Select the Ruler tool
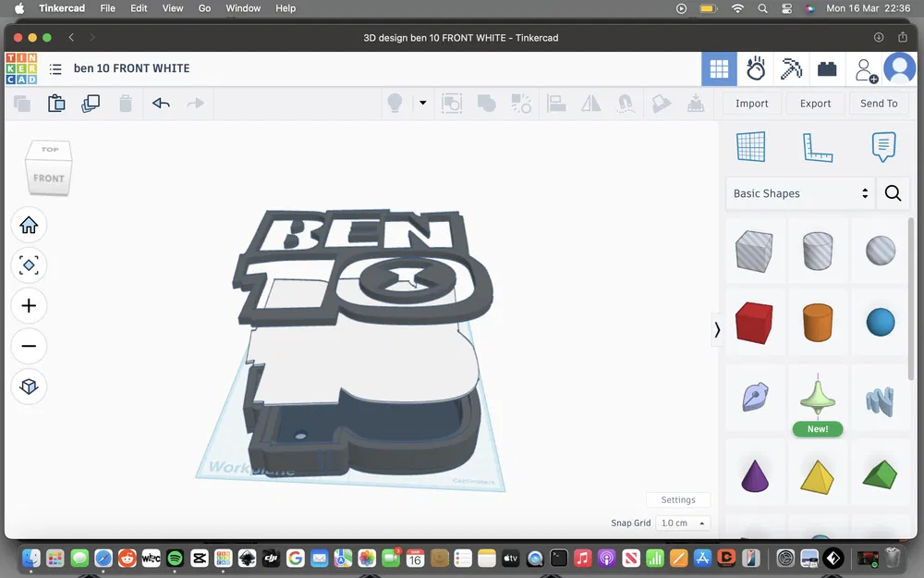Viewport: 924px width, 578px height. click(818, 146)
